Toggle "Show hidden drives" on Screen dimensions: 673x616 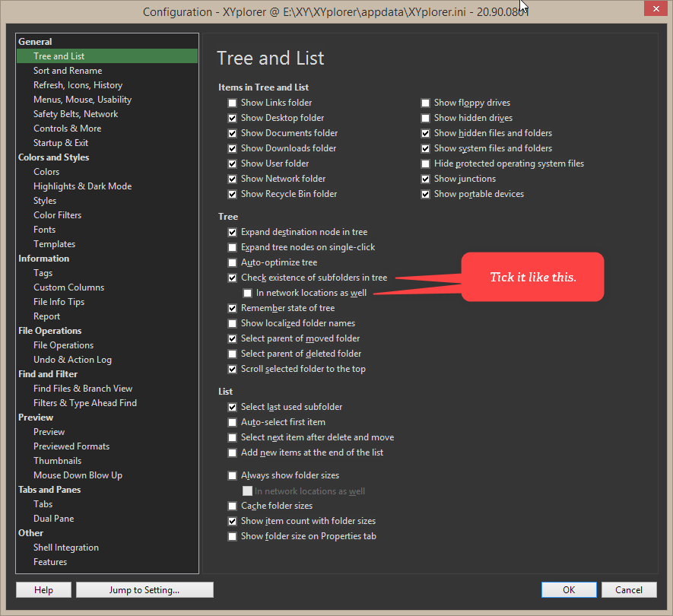pyautogui.click(x=425, y=117)
